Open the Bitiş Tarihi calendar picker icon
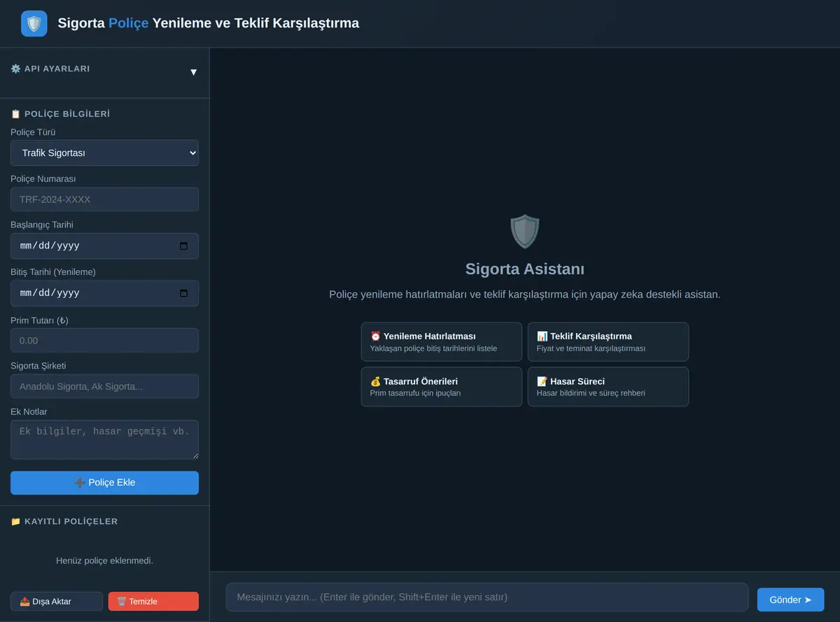This screenshot has width=840, height=622. [183, 293]
